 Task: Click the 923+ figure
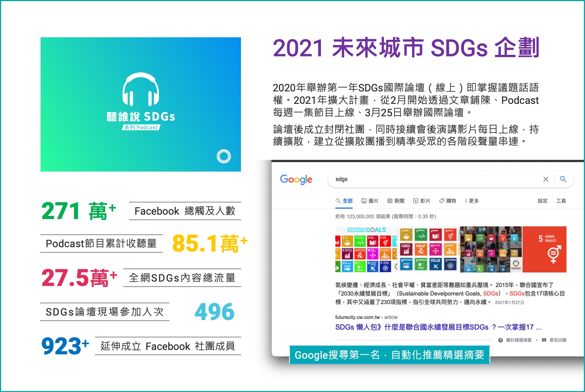[65, 346]
